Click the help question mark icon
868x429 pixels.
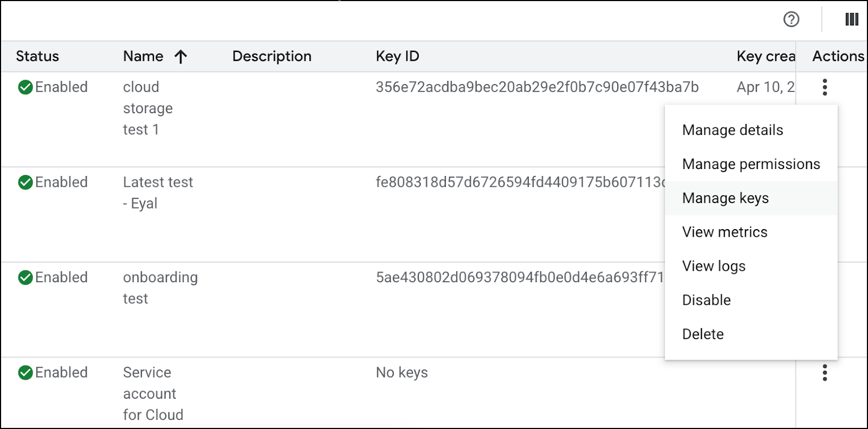791,19
